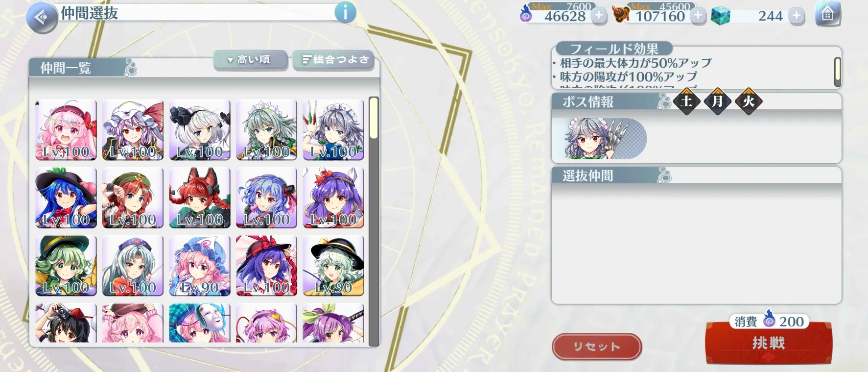Click the friend list scrollbar handle
868x372 pixels.
tap(374, 118)
